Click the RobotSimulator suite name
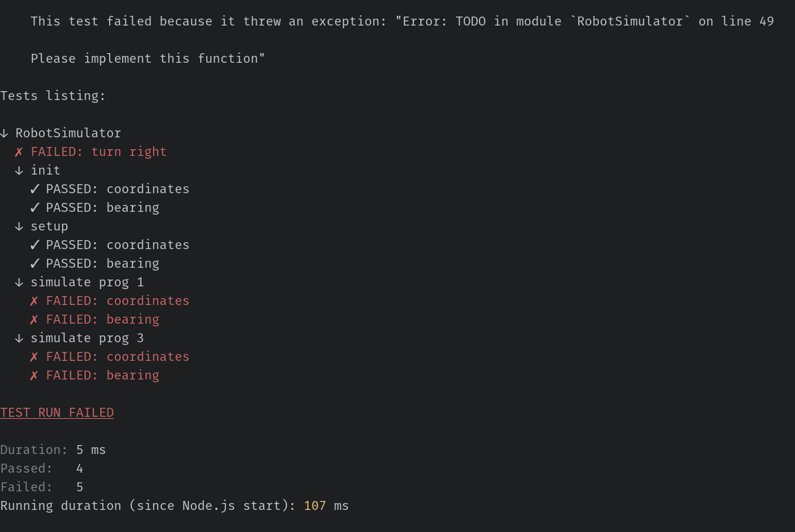Screen dimensions: 795x532 pyautogui.click(x=68, y=133)
